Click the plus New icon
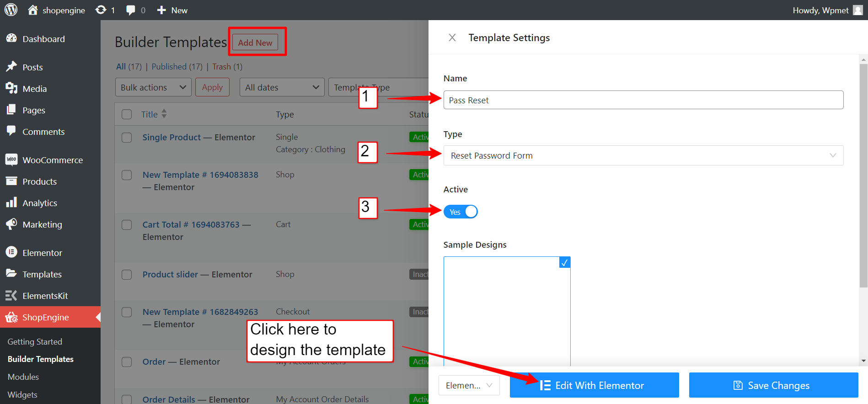This screenshot has height=404, width=868. [161, 10]
